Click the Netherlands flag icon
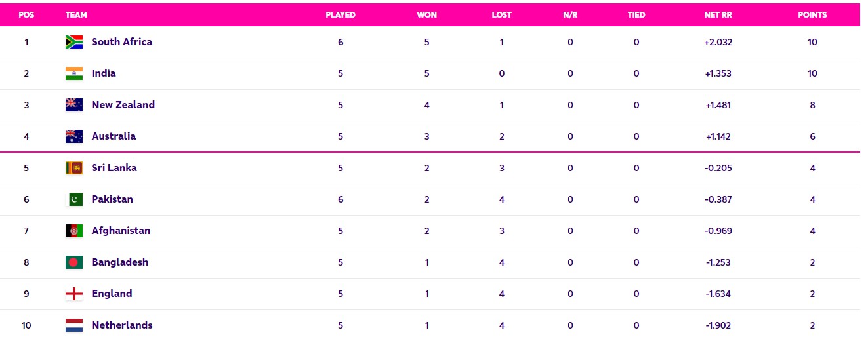This screenshot has width=868, height=339. tap(74, 325)
